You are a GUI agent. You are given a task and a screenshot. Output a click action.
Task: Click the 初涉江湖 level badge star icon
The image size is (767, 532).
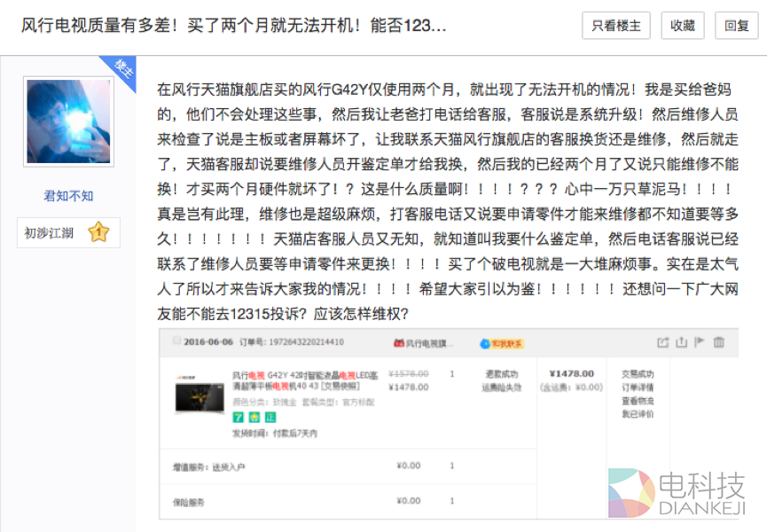click(99, 233)
